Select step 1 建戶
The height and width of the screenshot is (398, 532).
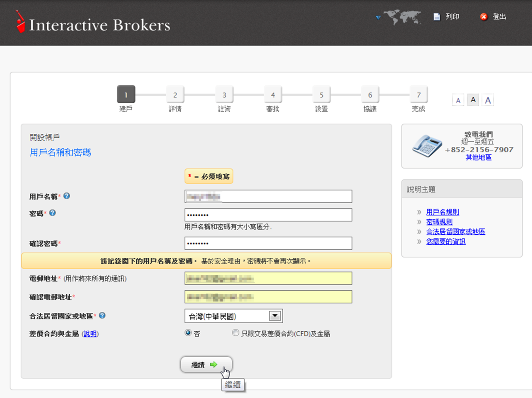[126, 94]
